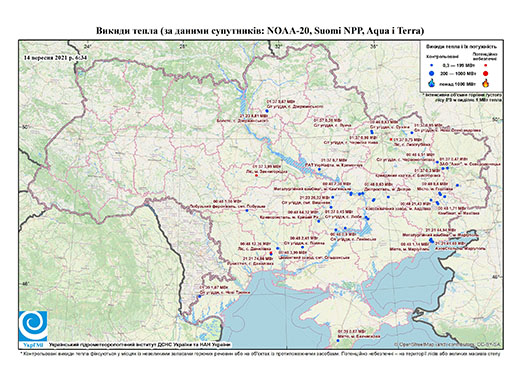Click the date stamp 14 вересня 2021
The height and width of the screenshot is (368, 520).
click(55, 57)
